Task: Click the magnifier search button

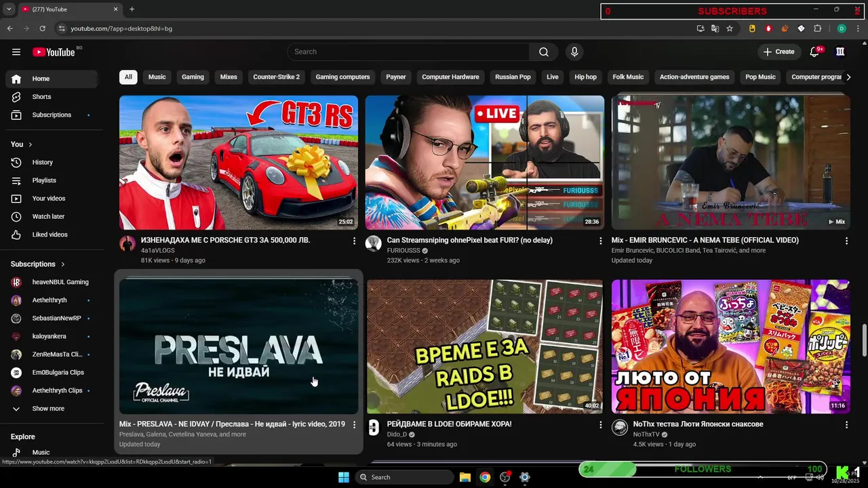Action: point(544,52)
